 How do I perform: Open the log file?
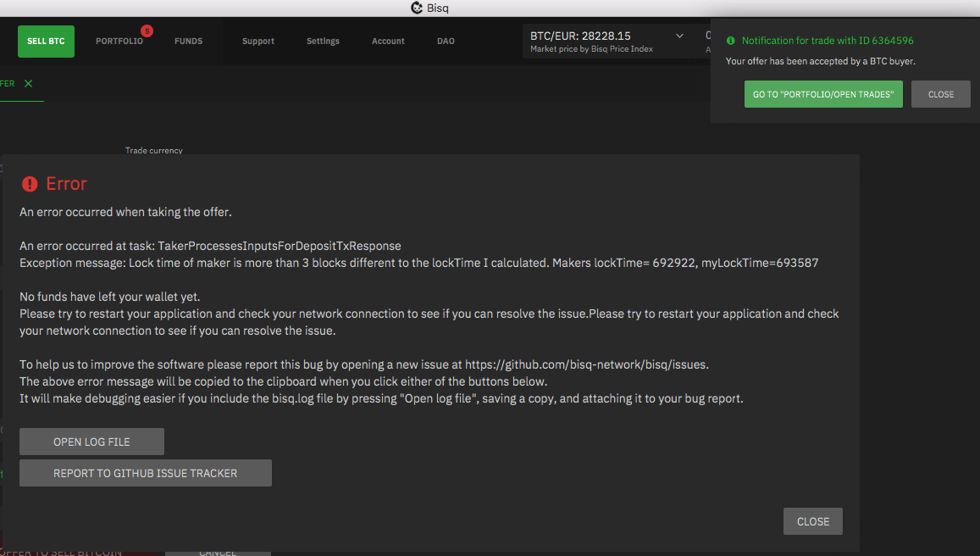(x=91, y=442)
